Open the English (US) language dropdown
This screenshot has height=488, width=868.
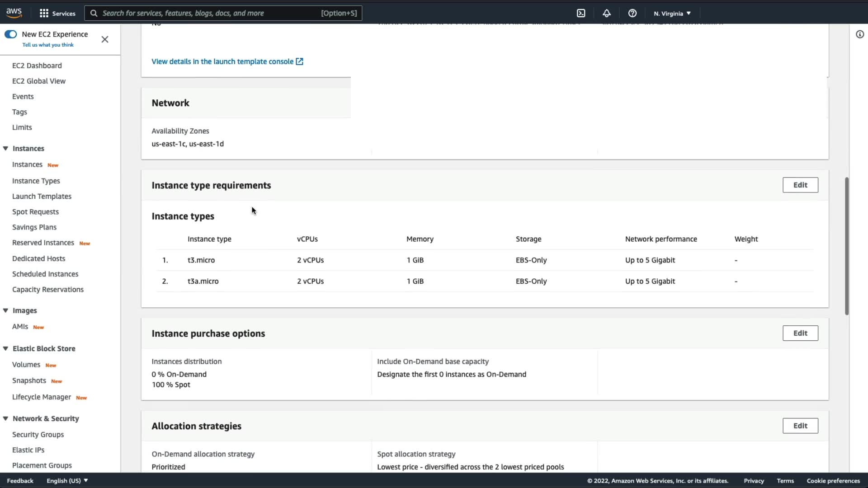67,481
